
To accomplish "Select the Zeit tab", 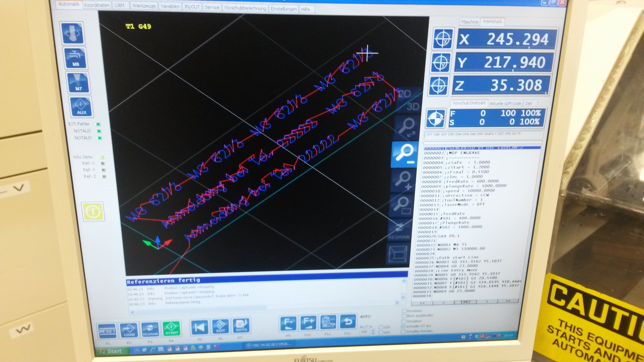I will click(x=529, y=103).
